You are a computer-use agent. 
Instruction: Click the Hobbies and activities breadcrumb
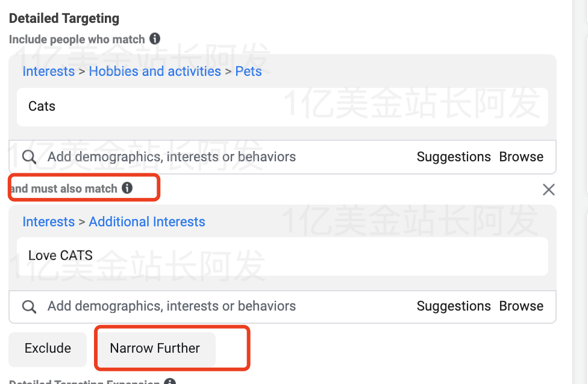(155, 71)
